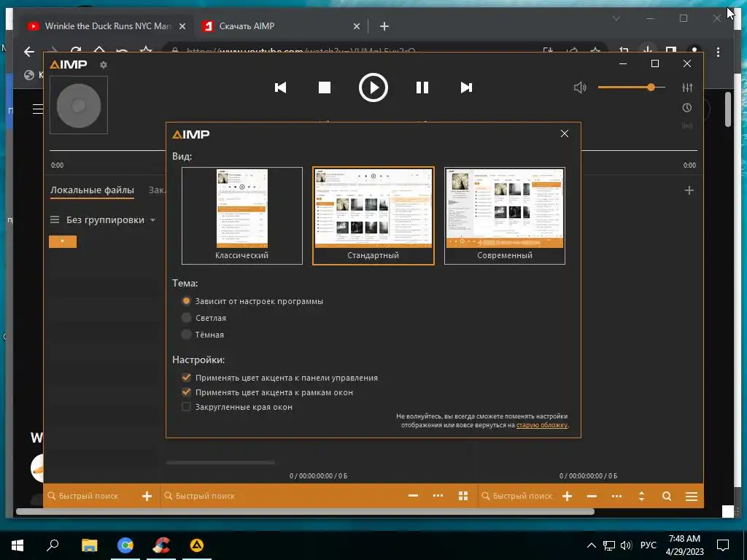
Task: Click the album art disc placeholder
Action: pyautogui.click(x=79, y=105)
